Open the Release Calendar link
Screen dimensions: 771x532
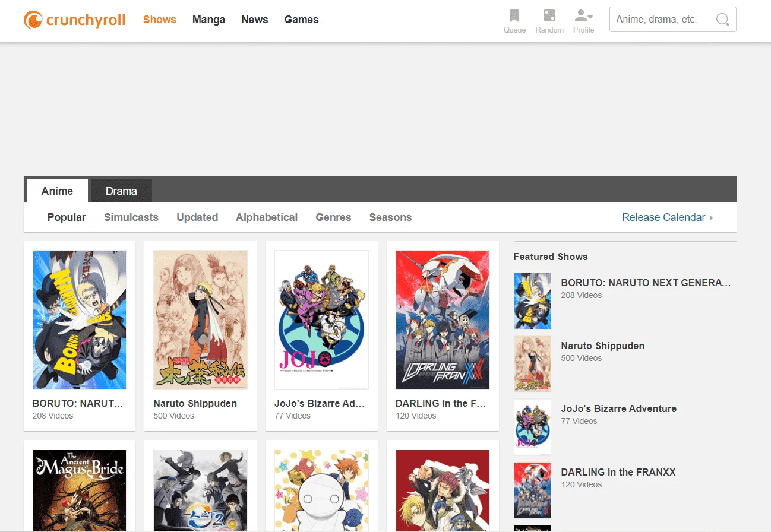pyautogui.click(x=663, y=217)
